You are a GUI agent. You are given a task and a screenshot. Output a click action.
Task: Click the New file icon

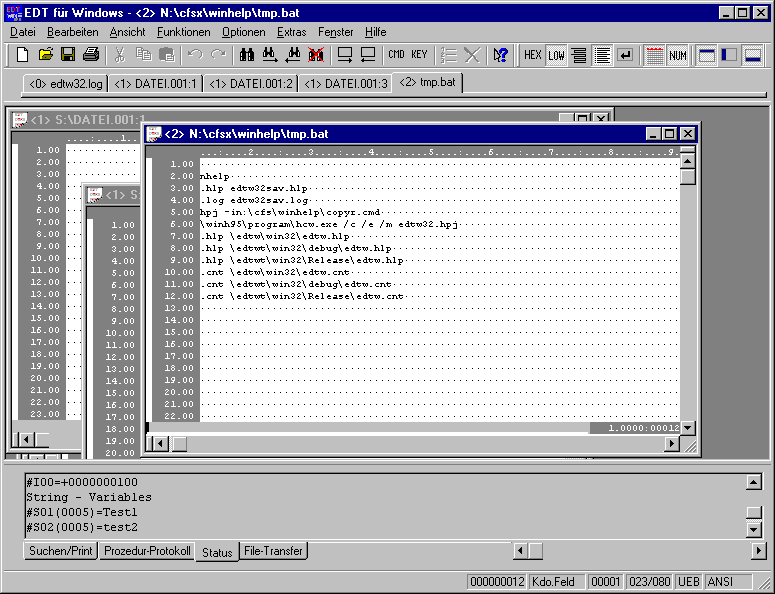click(x=22, y=55)
